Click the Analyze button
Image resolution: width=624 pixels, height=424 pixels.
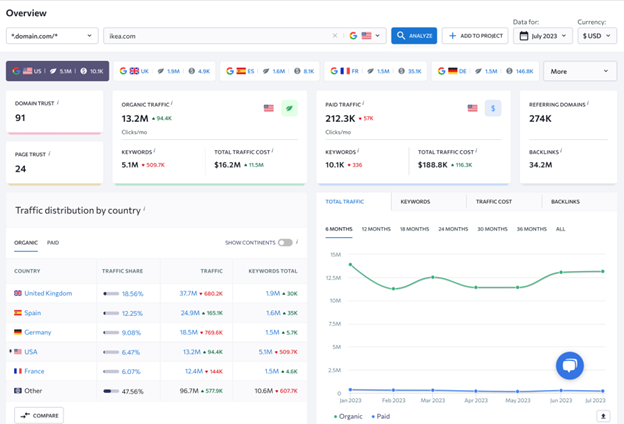(x=414, y=35)
